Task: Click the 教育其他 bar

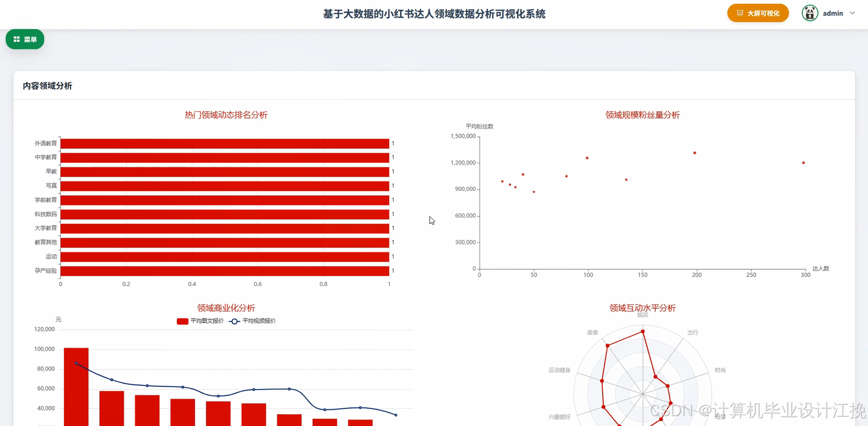Action: [225, 242]
